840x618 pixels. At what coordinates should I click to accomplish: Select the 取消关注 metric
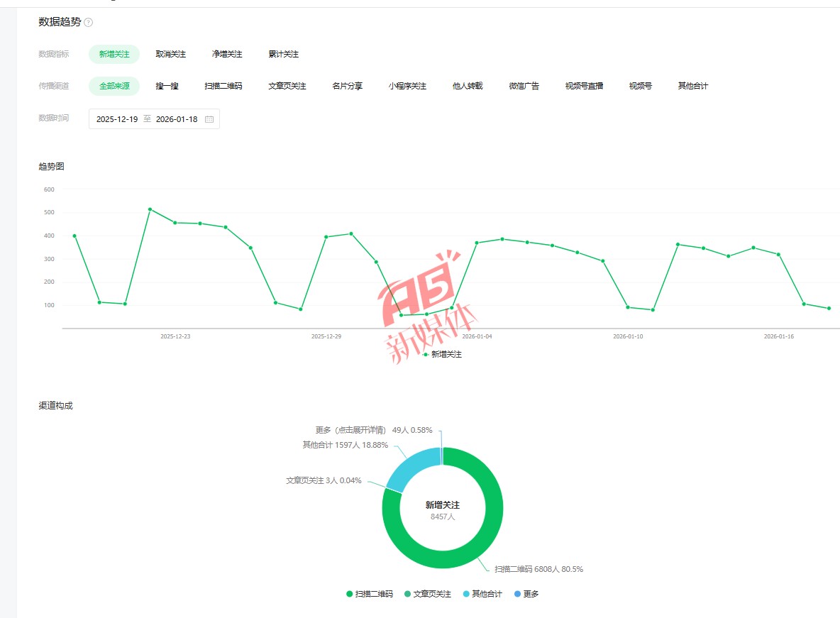pyautogui.click(x=171, y=54)
